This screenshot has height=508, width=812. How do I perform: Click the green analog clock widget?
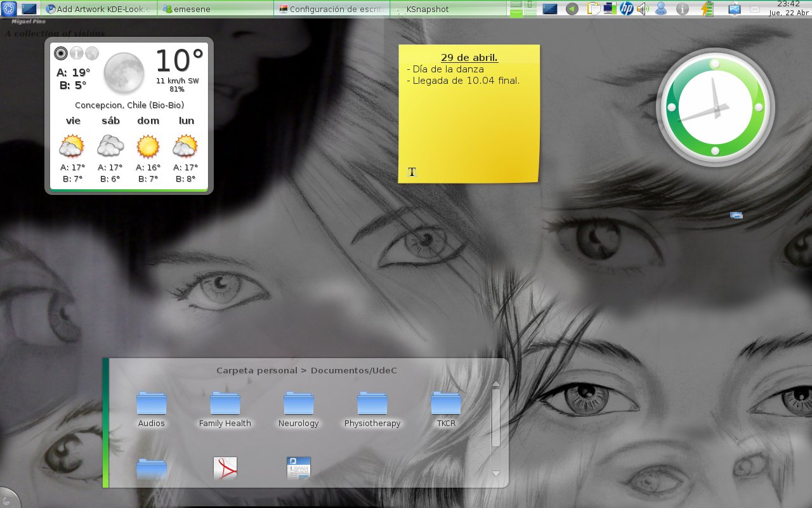coord(715,107)
